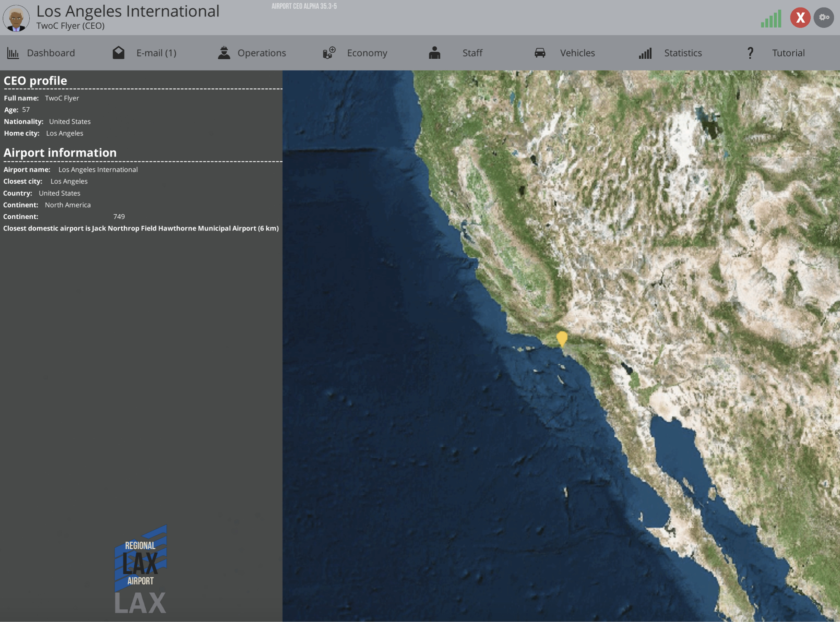Click the Home city value Los Angeles
840x622 pixels.
click(65, 133)
